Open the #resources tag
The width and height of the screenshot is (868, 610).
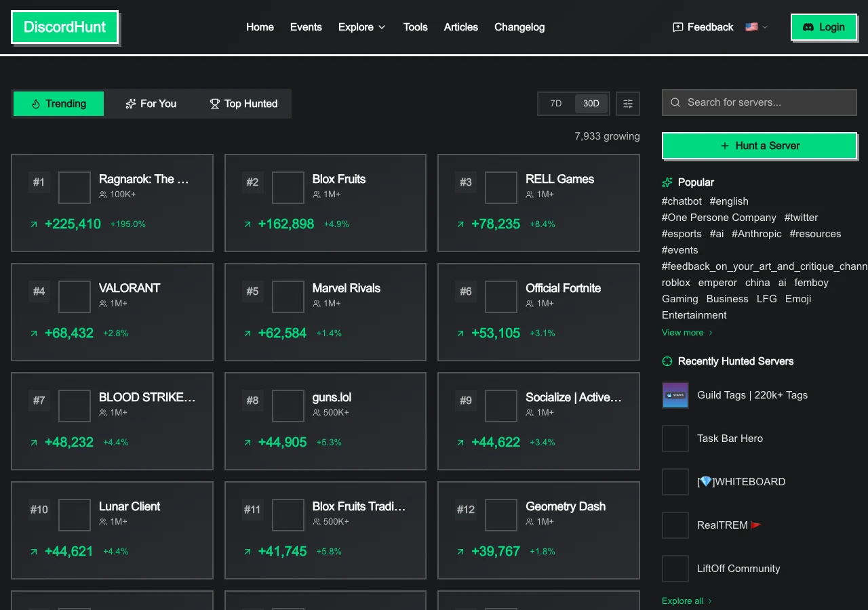click(815, 234)
